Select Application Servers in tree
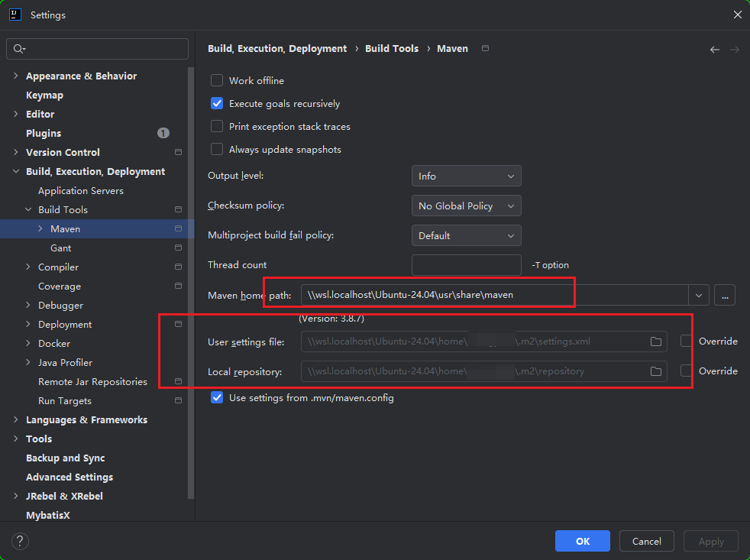The image size is (750, 560). (81, 190)
